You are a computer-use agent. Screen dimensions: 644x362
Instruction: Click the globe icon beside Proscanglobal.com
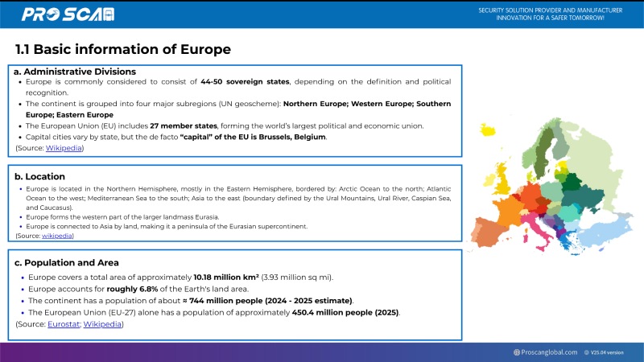pos(517,352)
